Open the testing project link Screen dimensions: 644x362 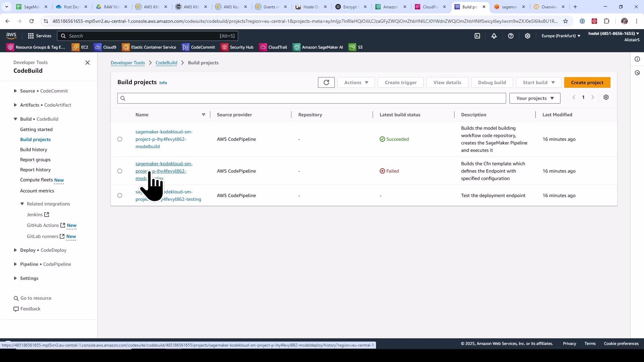click(x=168, y=195)
